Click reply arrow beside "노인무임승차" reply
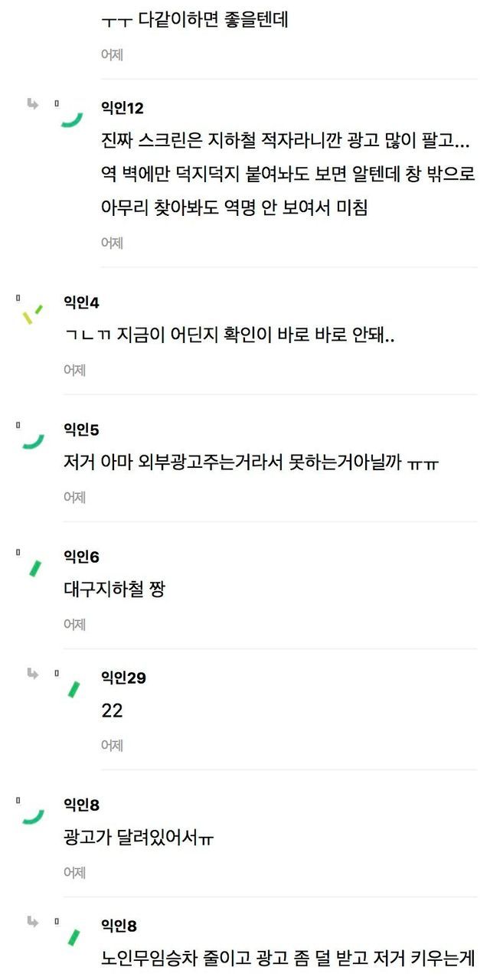Screen dimensions: 490x980 [x=32, y=922]
